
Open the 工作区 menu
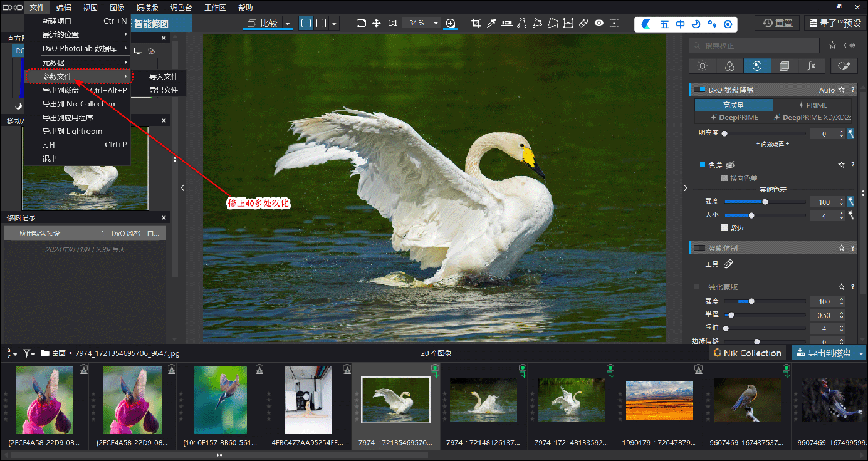pos(215,8)
